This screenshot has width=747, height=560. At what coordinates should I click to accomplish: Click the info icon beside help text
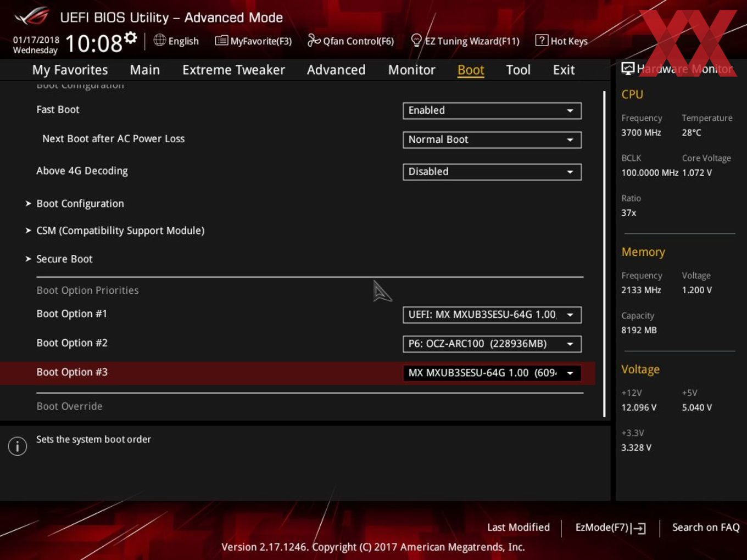pyautogui.click(x=18, y=446)
